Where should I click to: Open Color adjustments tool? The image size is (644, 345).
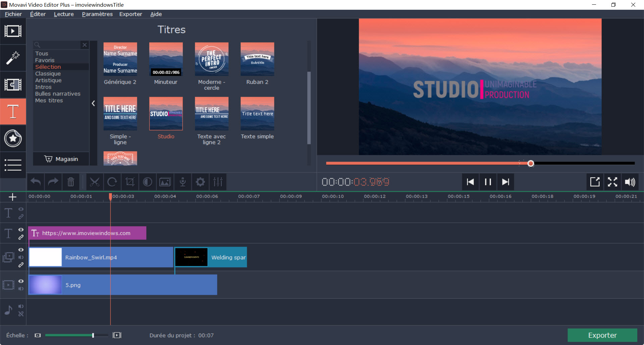147,182
